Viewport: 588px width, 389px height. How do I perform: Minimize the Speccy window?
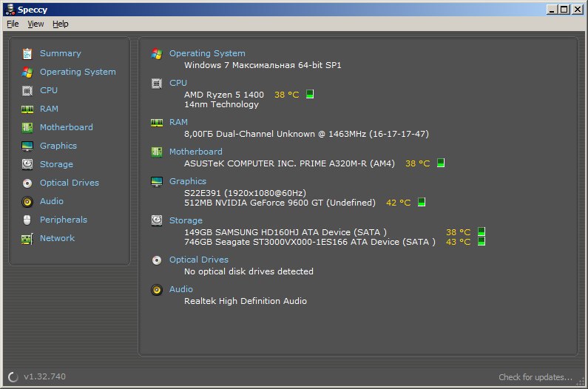(551, 10)
